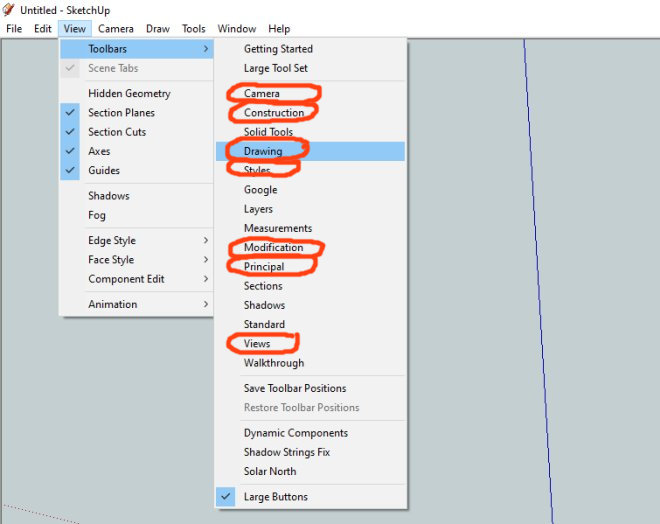Enable the Shadow Strings Fix toolbar
The height and width of the screenshot is (524, 660).
(x=311, y=452)
